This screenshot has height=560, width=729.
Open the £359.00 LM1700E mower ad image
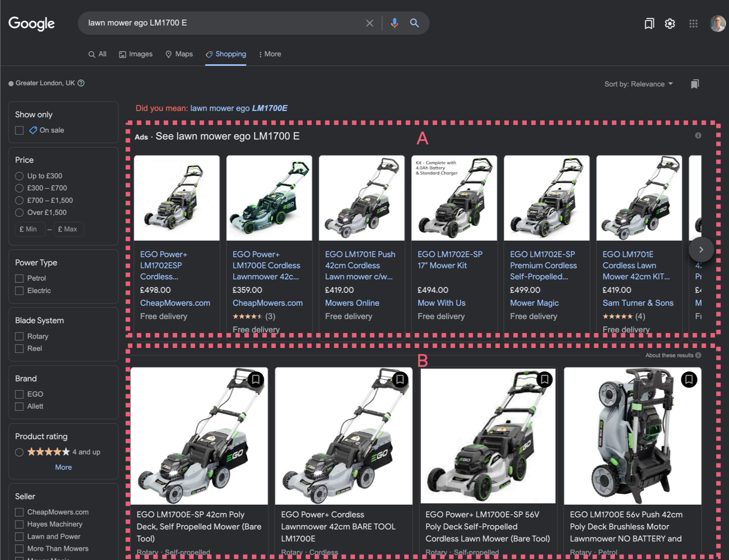tap(269, 198)
